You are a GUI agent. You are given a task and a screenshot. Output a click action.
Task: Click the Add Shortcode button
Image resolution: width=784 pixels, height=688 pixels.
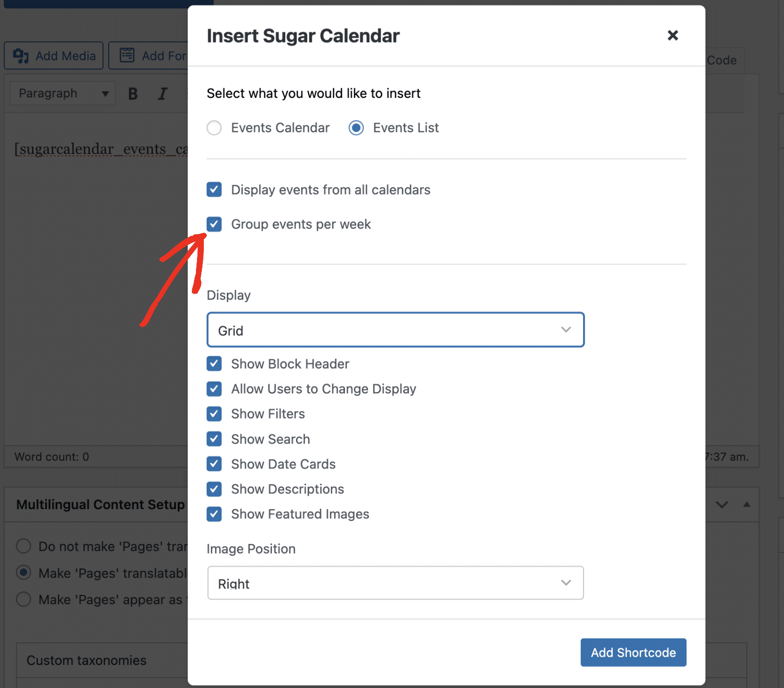[x=633, y=652]
